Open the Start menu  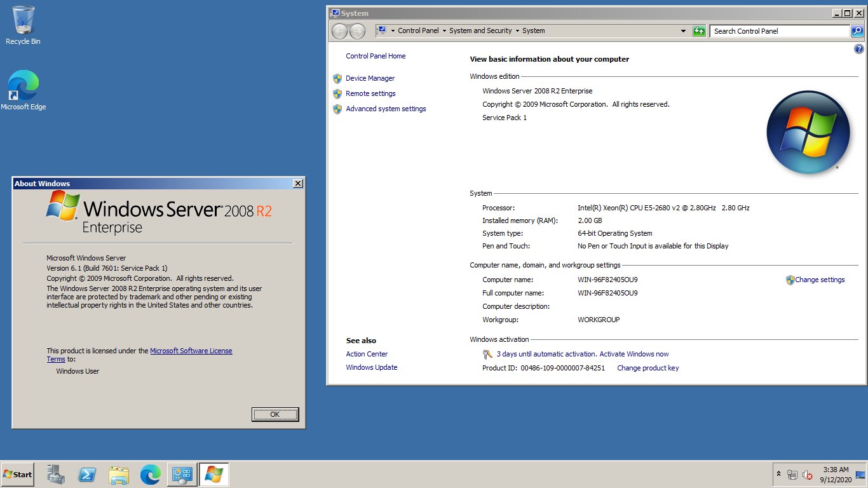[17, 474]
